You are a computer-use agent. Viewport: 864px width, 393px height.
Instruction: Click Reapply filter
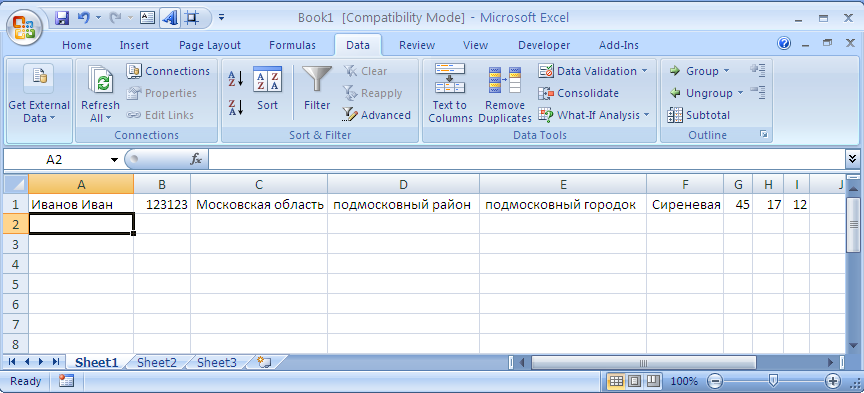pos(372,93)
